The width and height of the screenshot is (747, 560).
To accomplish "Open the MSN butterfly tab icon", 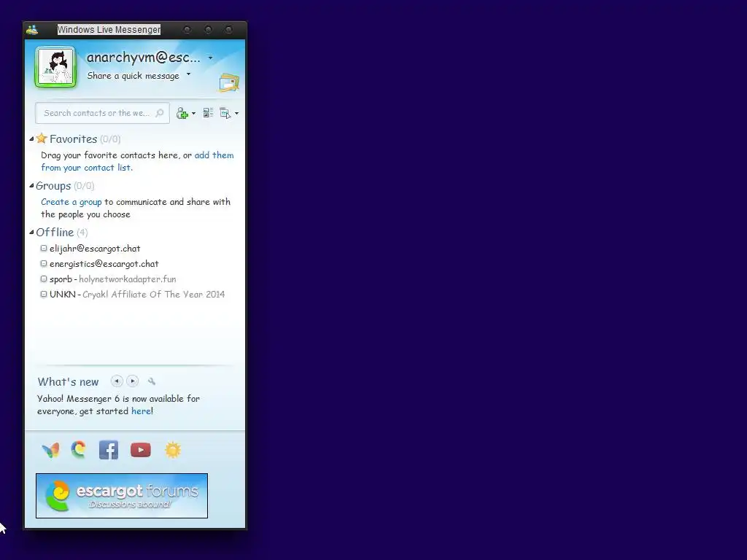I will 50,450.
